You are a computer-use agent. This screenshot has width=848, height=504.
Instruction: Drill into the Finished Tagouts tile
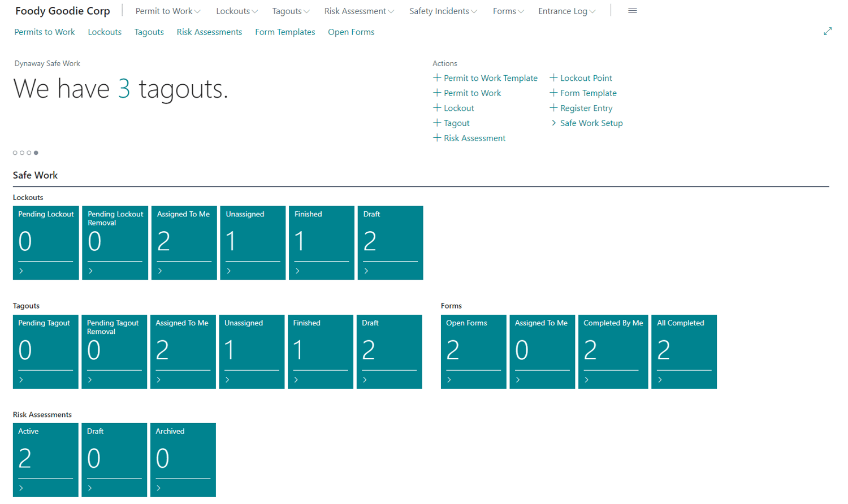point(320,351)
